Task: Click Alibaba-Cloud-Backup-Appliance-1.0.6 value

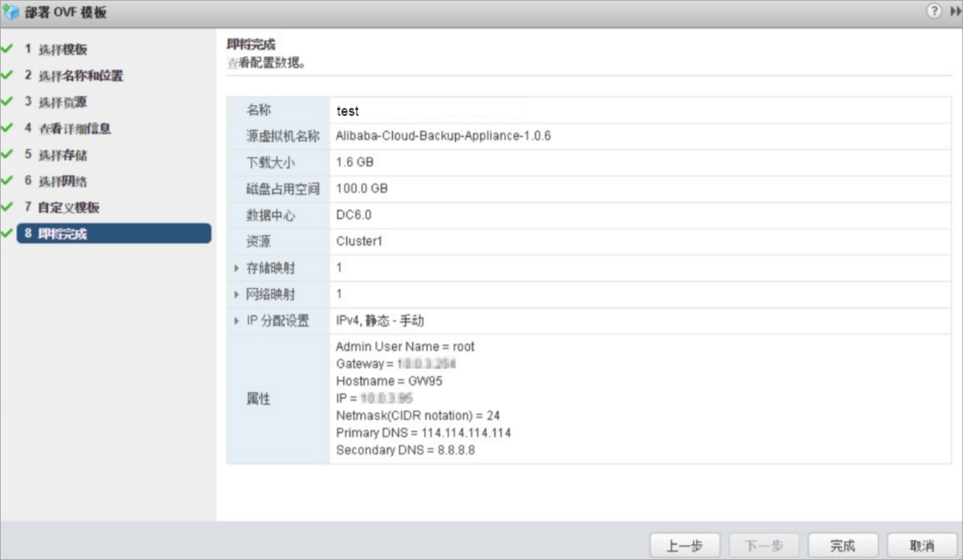Action: coord(443,136)
